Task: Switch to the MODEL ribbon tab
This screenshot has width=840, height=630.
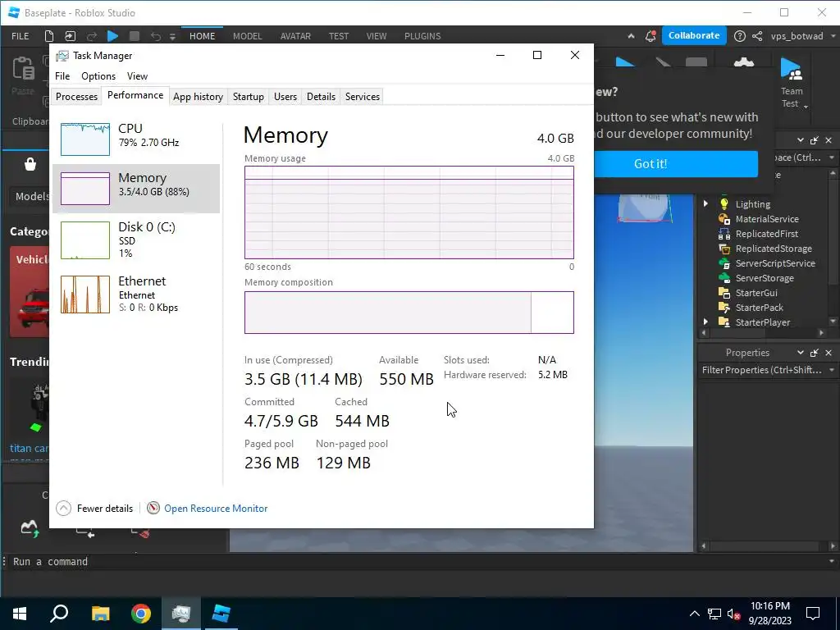Action: (247, 36)
